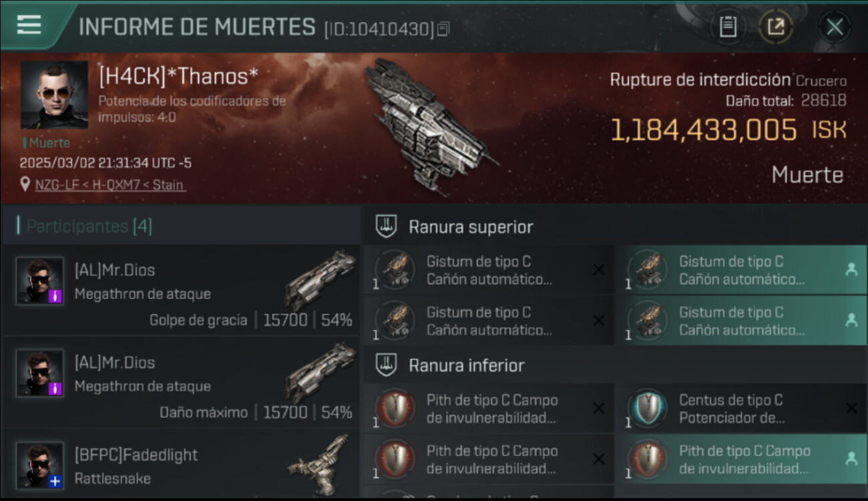Viewport: 868px width, 501px height.
Task: Open Mr.Dios Golpe de gracia entry
Action: pos(180,290)
